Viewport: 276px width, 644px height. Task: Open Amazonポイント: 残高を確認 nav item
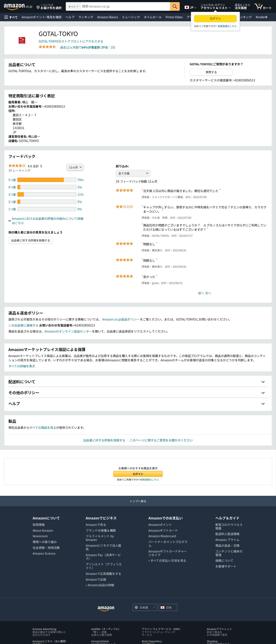click(41, 17)
